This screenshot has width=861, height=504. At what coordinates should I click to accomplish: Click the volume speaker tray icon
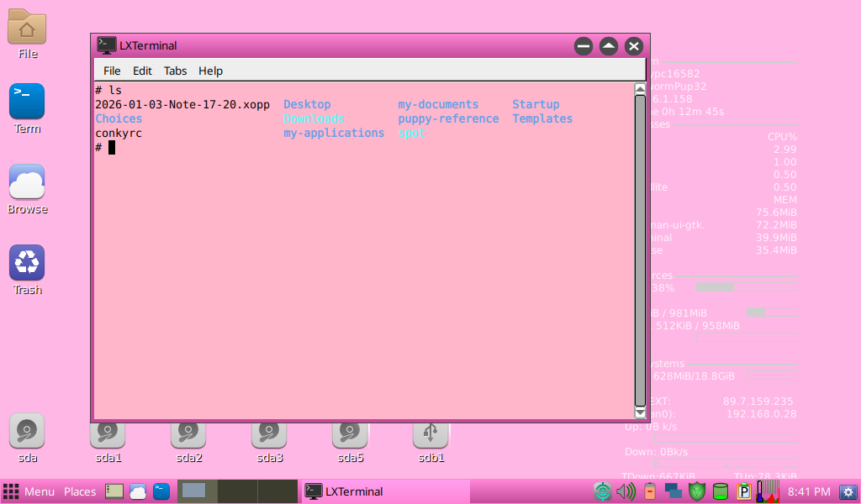point(626,491)
